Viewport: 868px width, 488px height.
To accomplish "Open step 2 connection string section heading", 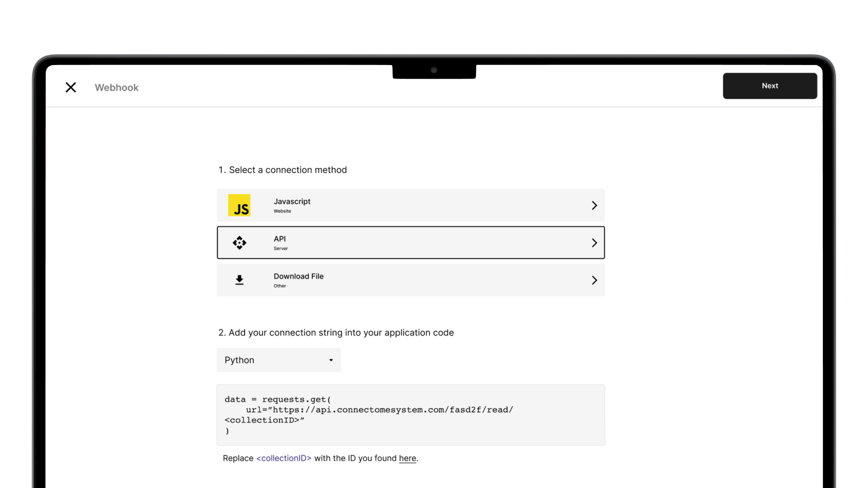I will coord(336,333).
